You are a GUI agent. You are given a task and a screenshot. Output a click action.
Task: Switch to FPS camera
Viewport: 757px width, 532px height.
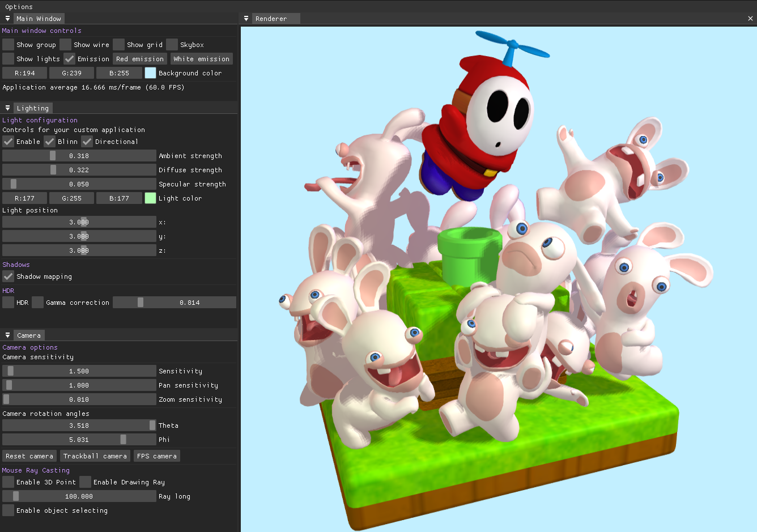(x=157, y=456)
